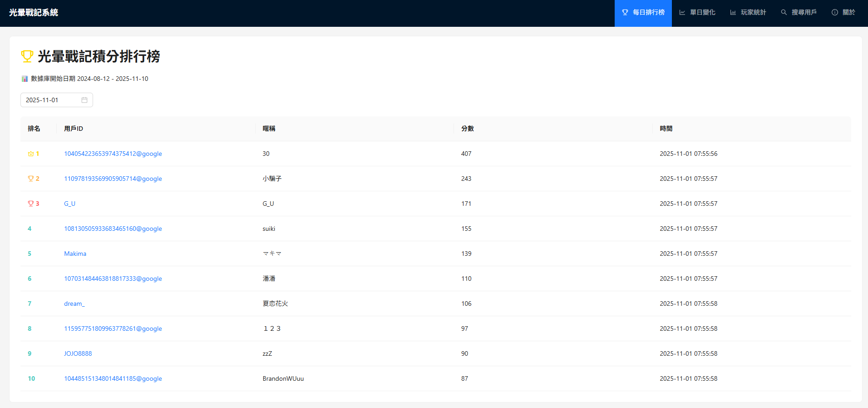Open user 104054223653974375412@google profile

[113, 154]
